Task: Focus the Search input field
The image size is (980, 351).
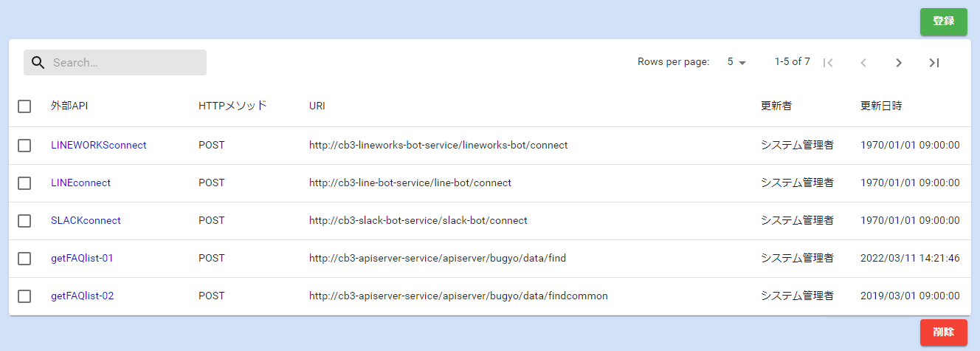Action: (x=125, y=63)
